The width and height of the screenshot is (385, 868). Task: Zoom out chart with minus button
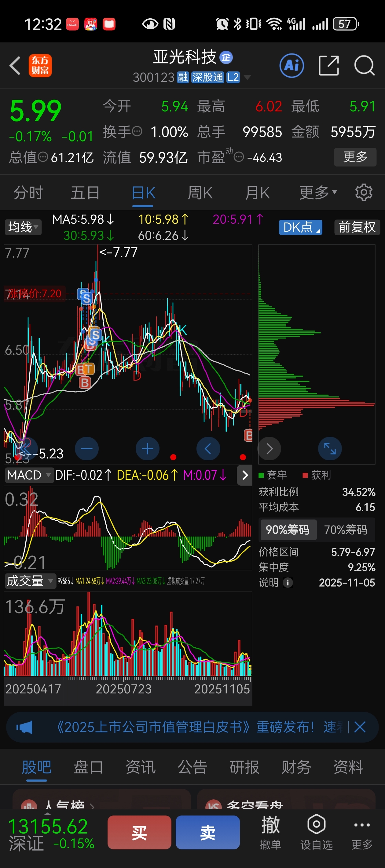(87, 448)
